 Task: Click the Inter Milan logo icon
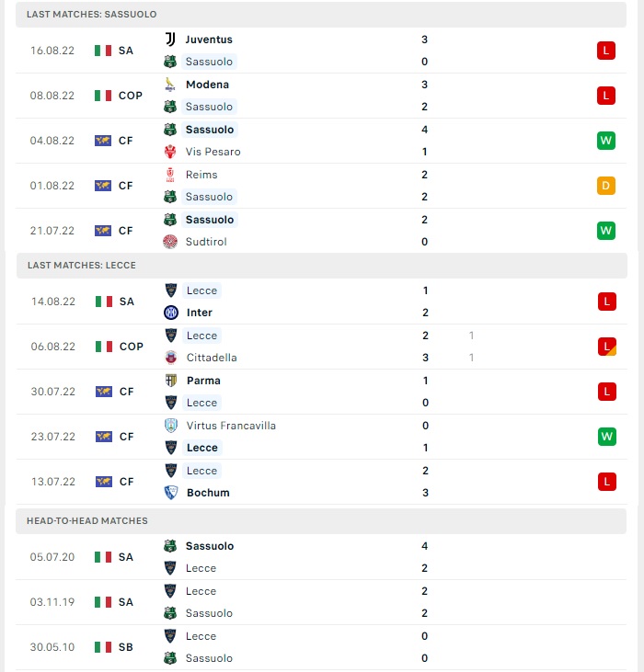tap(171, 313)
